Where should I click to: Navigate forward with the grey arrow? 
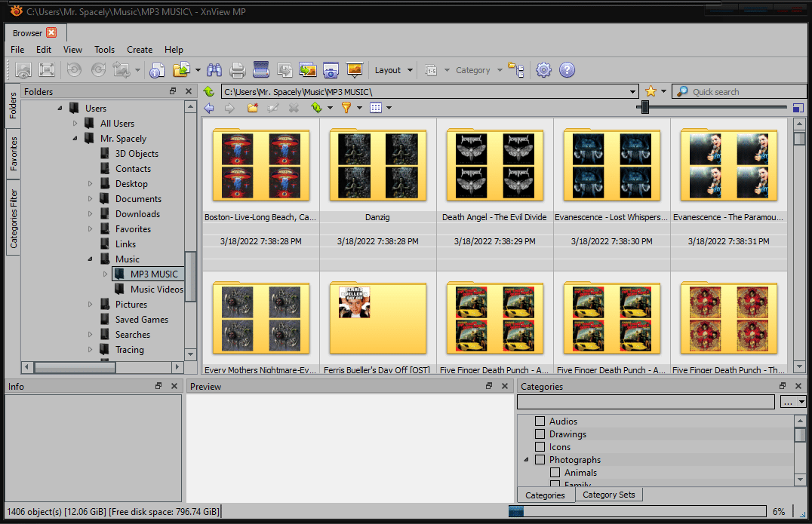coord(229,108)
